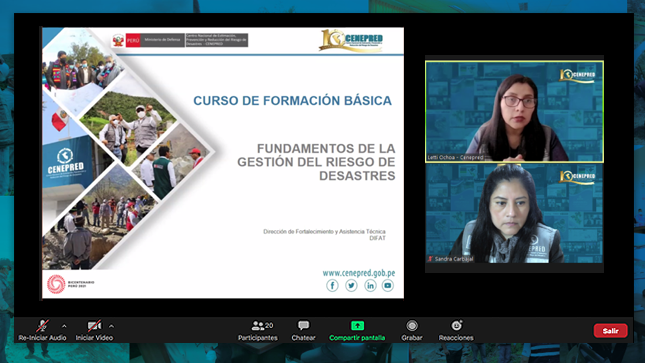Viewport: 645px width, 363px height.
Task: Select Letti Ochoa video tile
Action: coord(514,112)
